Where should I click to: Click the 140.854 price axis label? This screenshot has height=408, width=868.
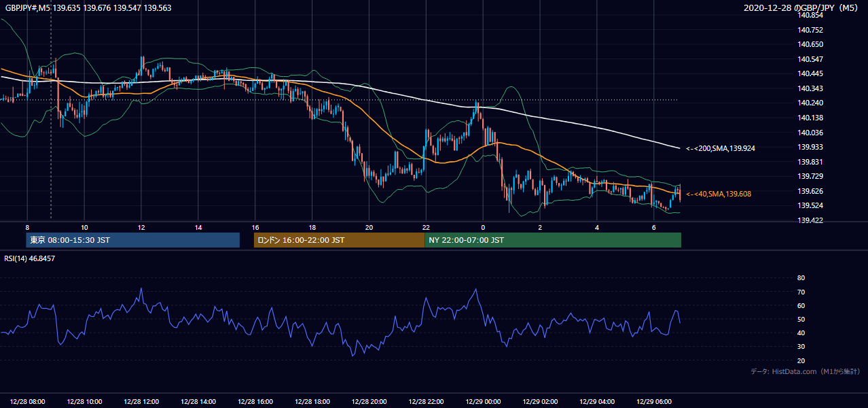(x=811, y=15)
